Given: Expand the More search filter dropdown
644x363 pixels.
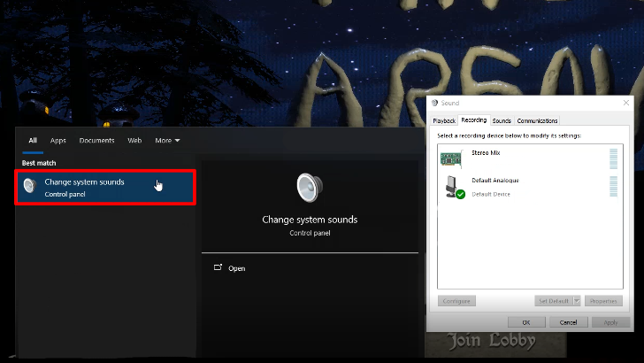Looking at the screenshot, I should coord(167,141).
